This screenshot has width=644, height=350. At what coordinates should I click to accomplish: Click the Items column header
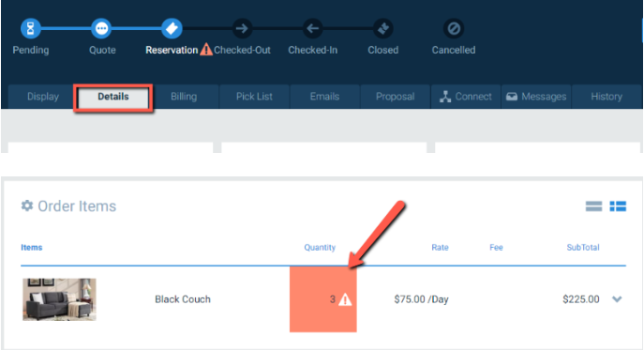coord(32,248)
